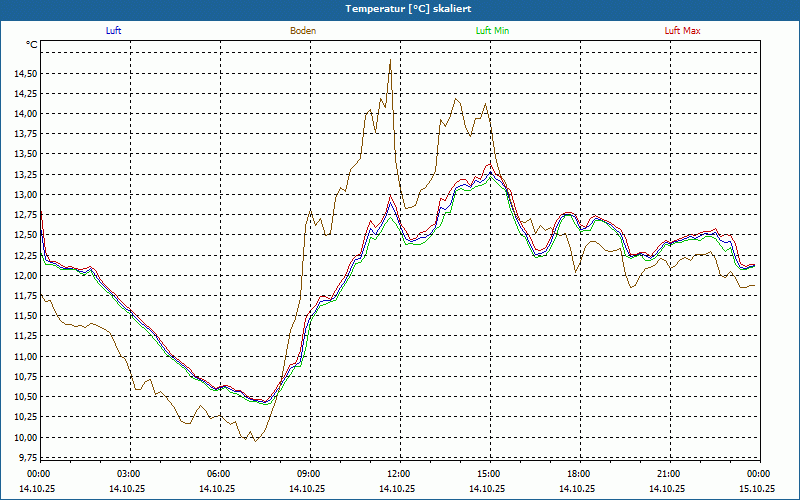Select the 'Boden' legend label
Screen dimensions: 800x500
pyautogui.click(x=303, y=31)
